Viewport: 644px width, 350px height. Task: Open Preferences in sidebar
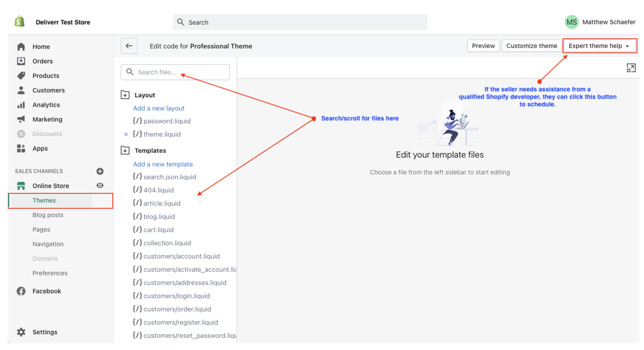[50, 273]
